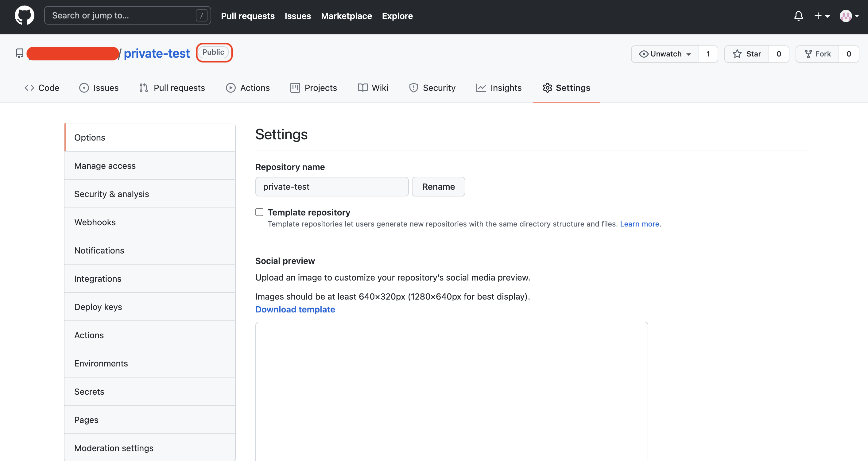Select the Security shield icon
868x461 pixels.
tap(414, 87)
